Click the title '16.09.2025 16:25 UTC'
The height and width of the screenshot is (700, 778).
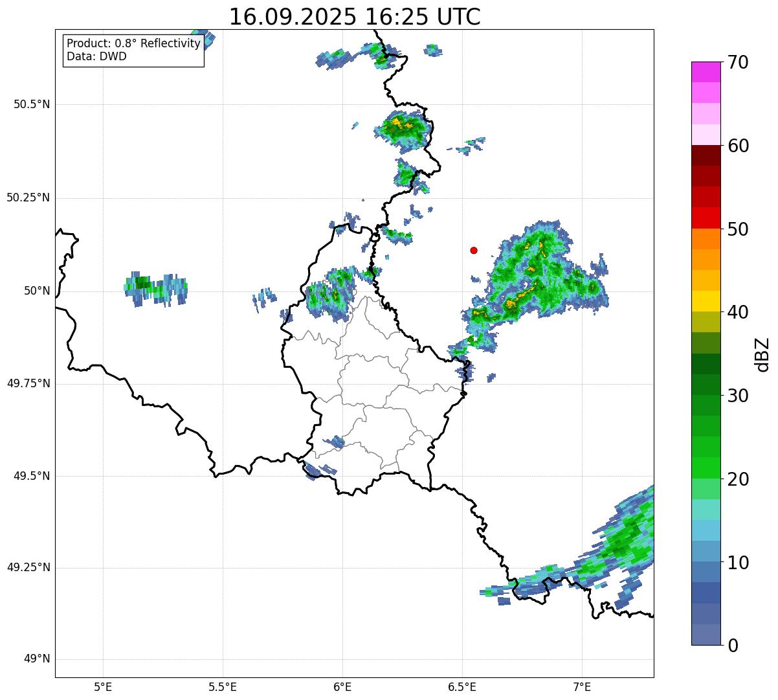click(x=355, y=17)
